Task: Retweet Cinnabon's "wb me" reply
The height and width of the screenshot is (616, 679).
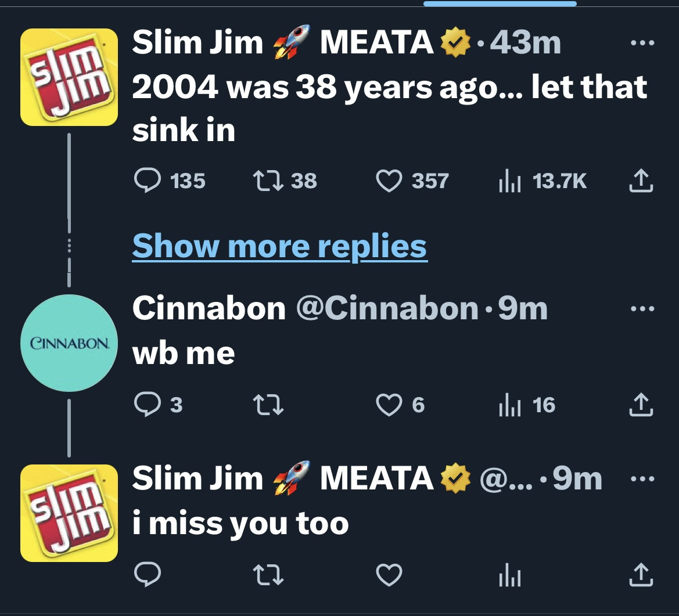Action: (269, 405)
